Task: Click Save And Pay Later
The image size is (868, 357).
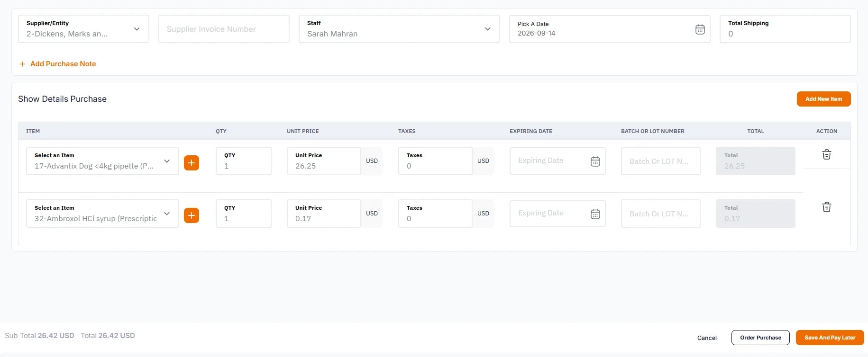Action: [830, 338]
